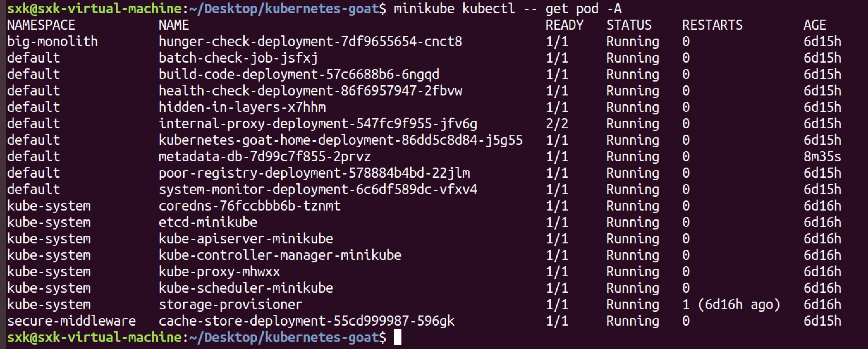
Task: Click the cache-store-deployment pod name
Action: click(x=306, y=321)
